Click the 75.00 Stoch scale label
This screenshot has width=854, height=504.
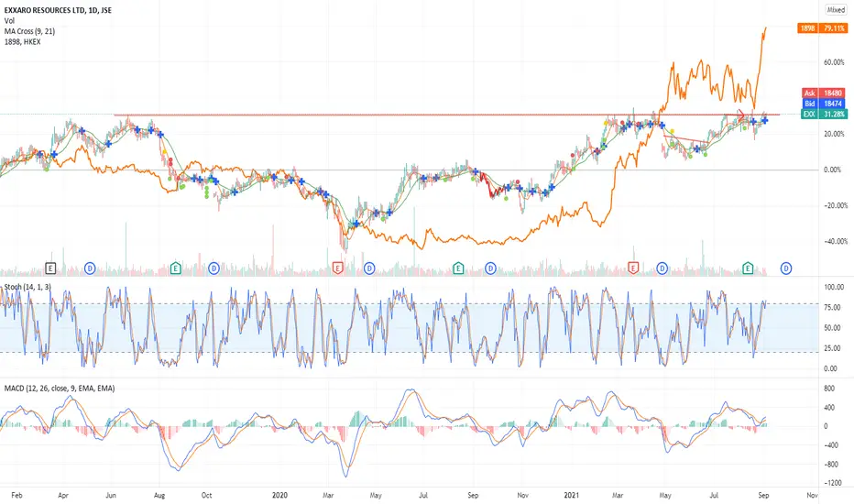(833, 308)
